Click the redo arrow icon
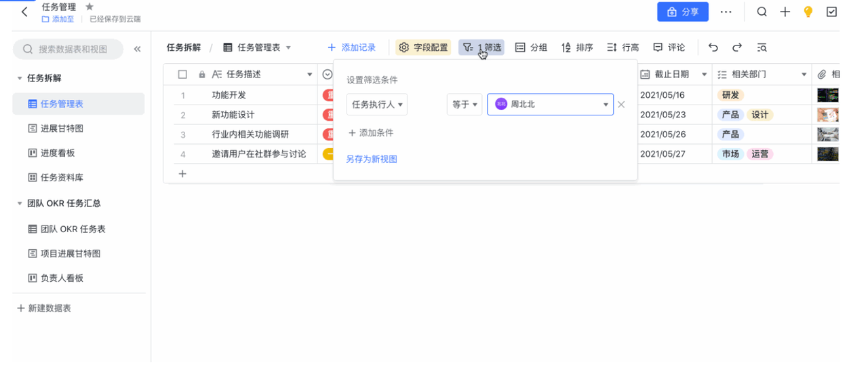This screenshot has width=868, height=368. tap(737, 48)
